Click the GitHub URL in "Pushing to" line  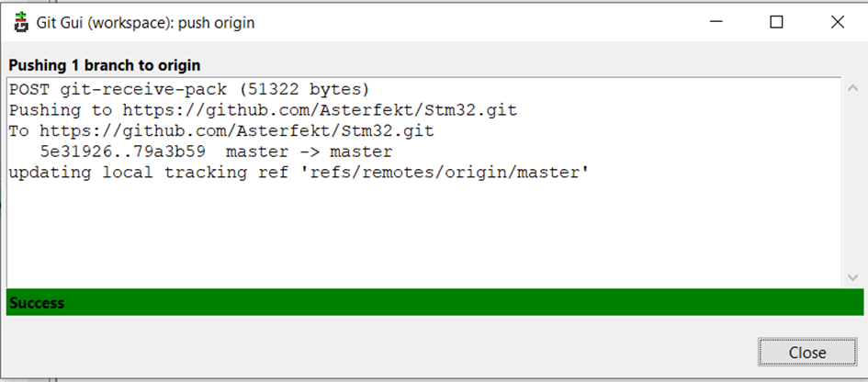tap(320, 110)
